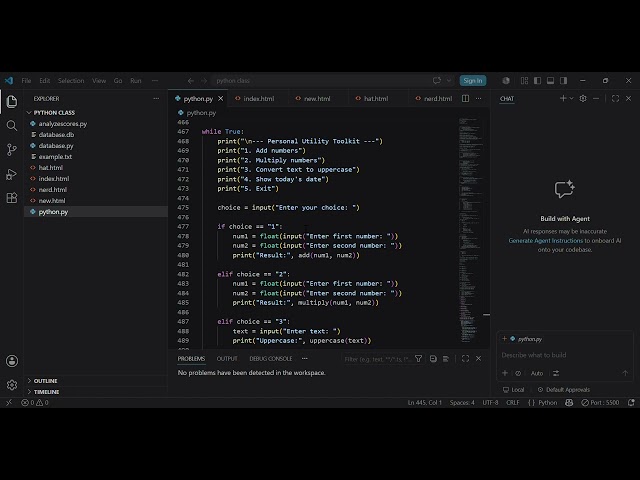Switch to the DEBUG CONSOLE tab
Viewport: 640px width, 480px height.
271,359
